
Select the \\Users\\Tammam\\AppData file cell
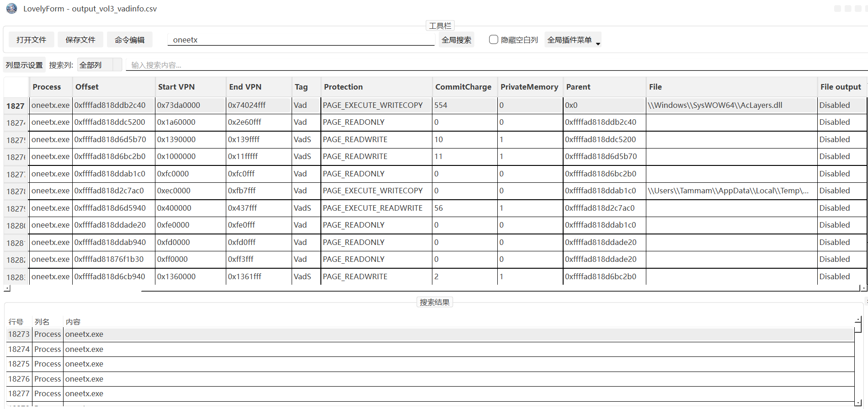(x=732, y=191)
